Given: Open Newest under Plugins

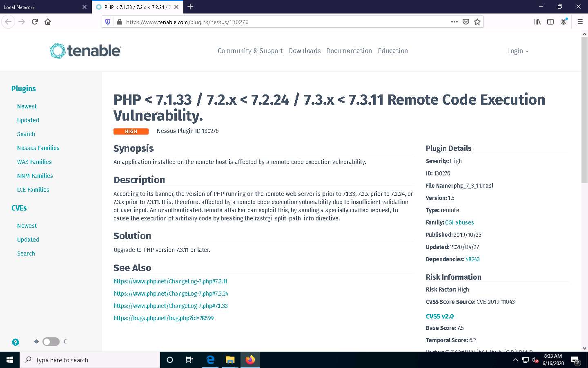Looking at the screenshot, I should [x=27, y=106].
